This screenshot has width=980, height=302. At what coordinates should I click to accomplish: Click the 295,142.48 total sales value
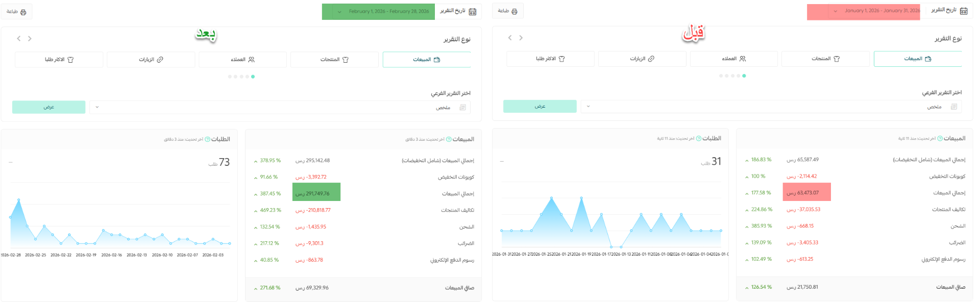[x=312, y=161]
